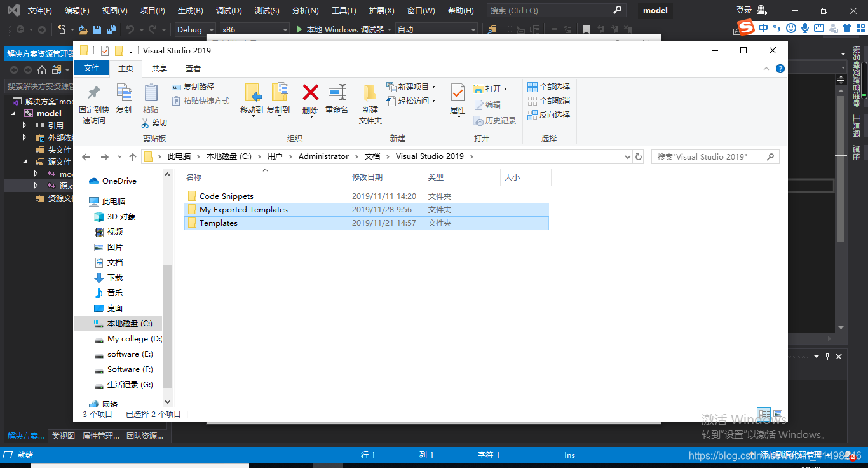
Task: Switch to large icons view icon
Action: pos(778,414)
